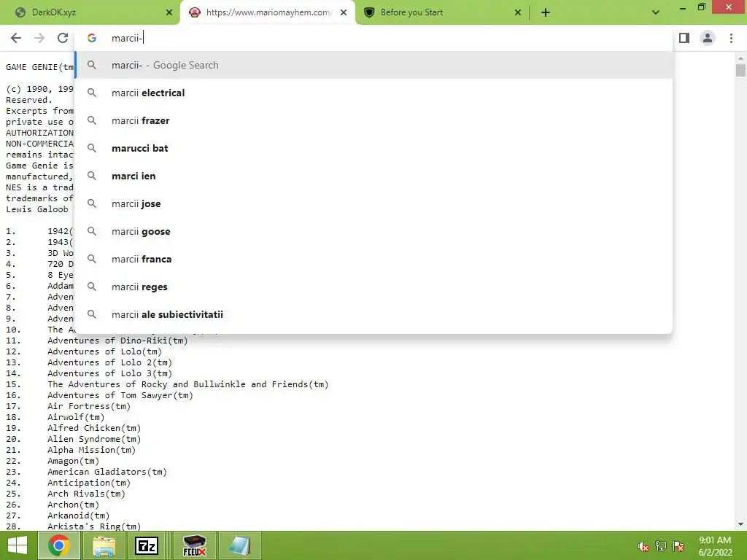The height and width of the screenshot is (560, 747).
Task: Open the user profile avatar
Action: (x=708, y=38)
